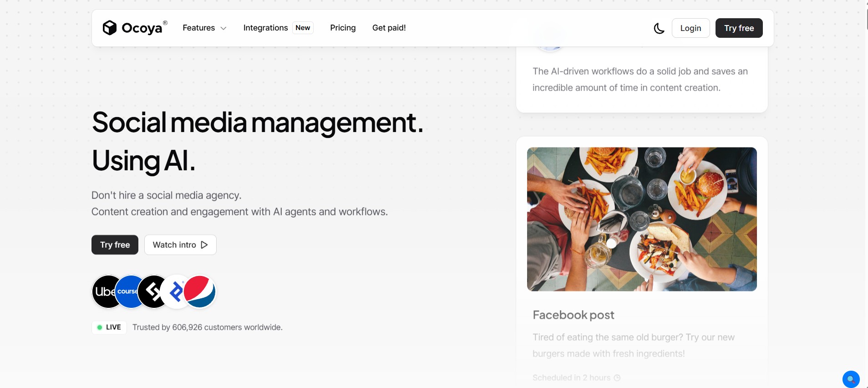The image size is (868, 388).
Task: Click the New badge next to Integrations
Action: click(303, 28)
